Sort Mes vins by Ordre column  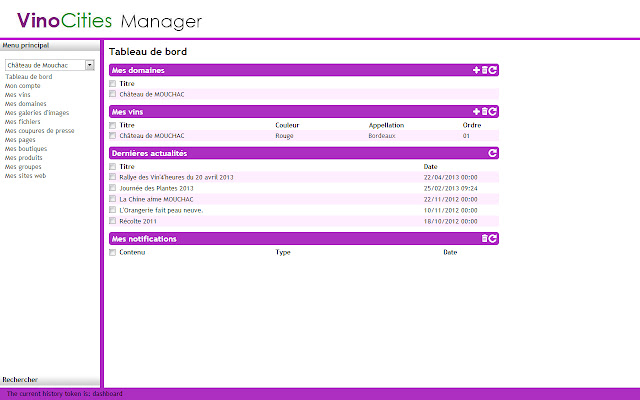tap(472, 125)
